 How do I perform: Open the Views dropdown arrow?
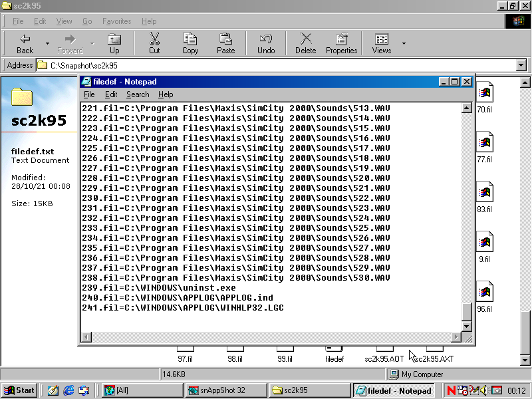click(x=404, y=43)
